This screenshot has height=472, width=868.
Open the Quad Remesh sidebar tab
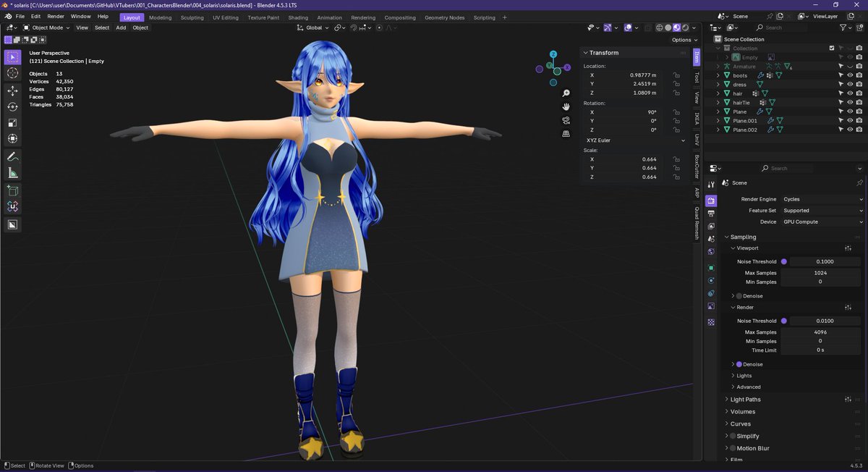pos(697,223)
